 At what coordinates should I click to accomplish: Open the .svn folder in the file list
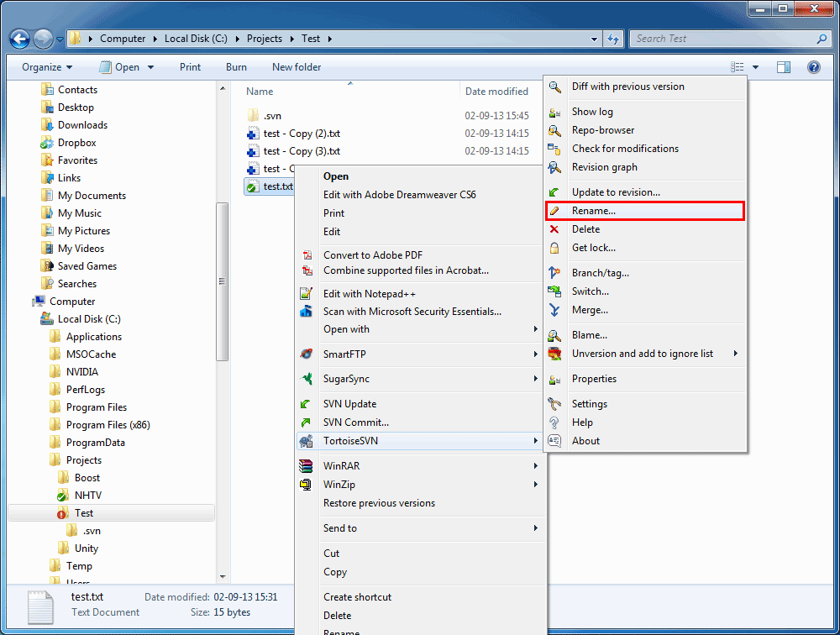tap(272, 116)
